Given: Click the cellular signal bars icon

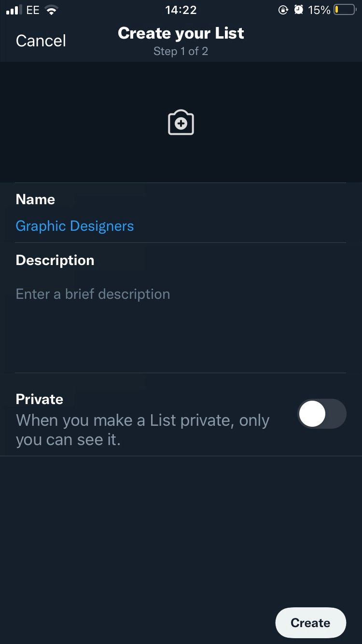Looking at the screenshot, I should [13, 10].
